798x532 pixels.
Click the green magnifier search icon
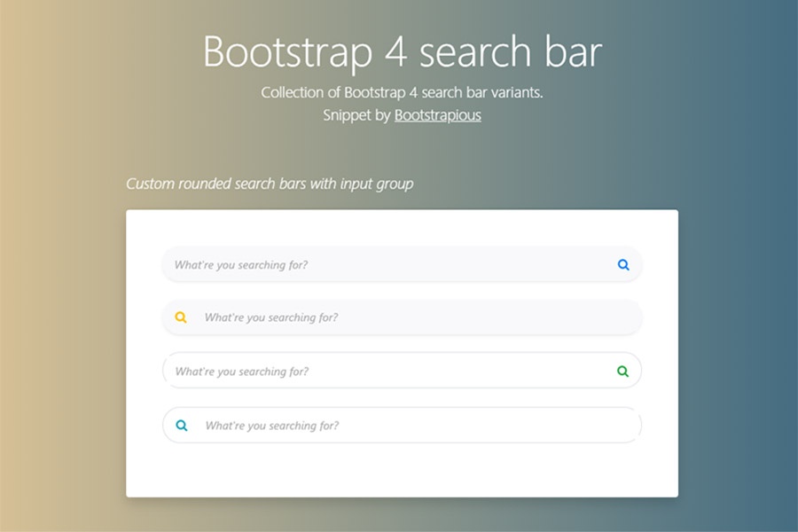point(623,372)
